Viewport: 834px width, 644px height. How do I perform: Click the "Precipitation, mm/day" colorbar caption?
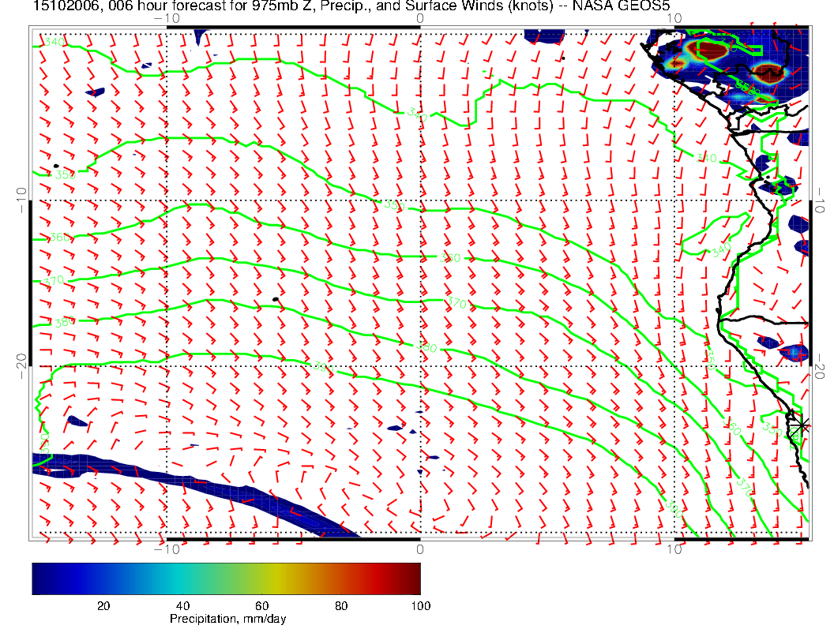[x=227, y=620]
